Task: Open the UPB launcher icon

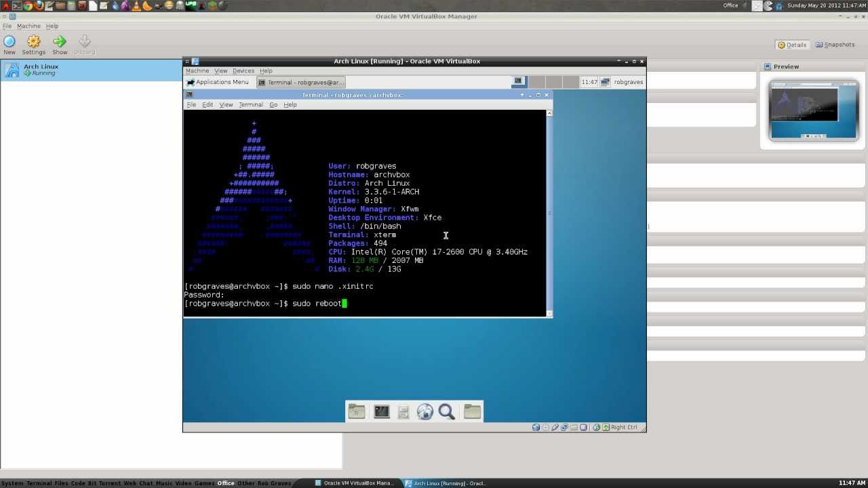Action: pyautogui.click(x=191, y=5)
